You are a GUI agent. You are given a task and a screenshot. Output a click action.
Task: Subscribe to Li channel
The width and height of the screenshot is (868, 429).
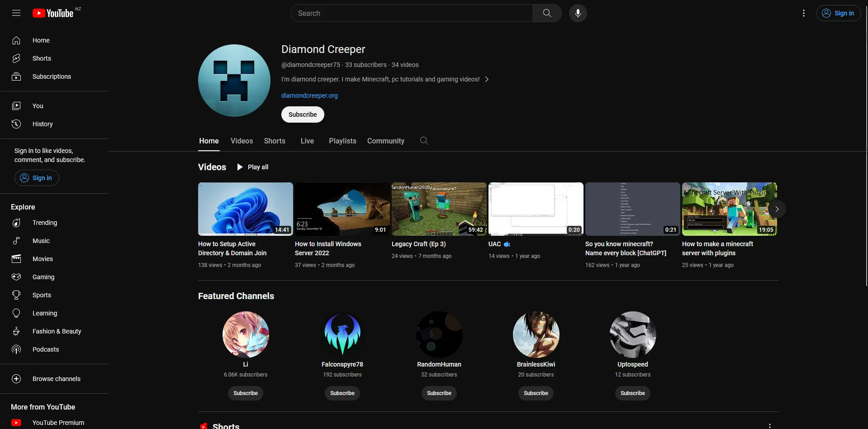[x=246, y=393]
